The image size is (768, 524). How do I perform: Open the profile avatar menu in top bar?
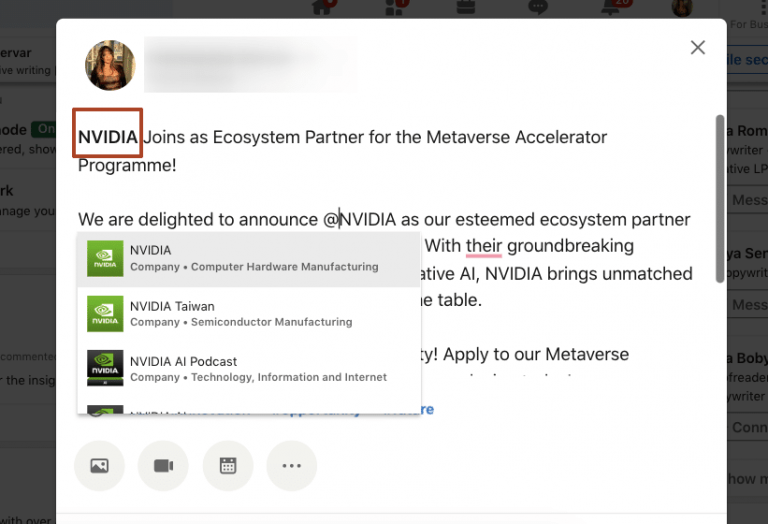[x=682, y=8]
